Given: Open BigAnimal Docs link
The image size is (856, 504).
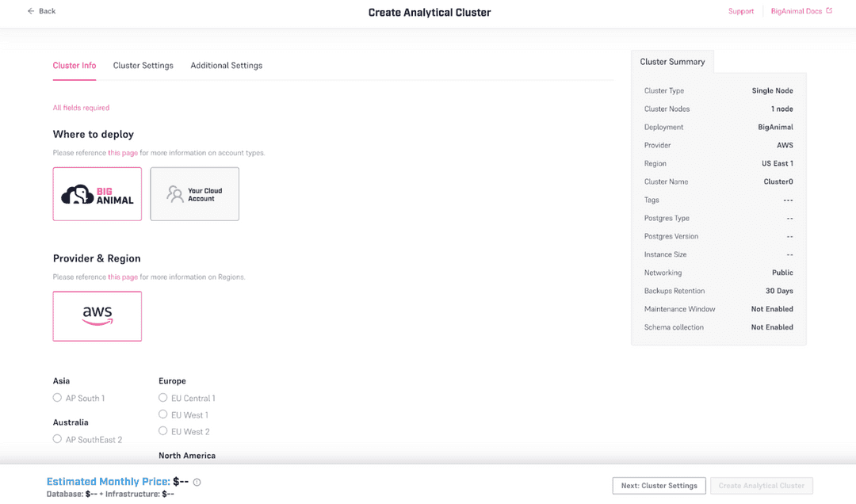Looking at the screenshot, I should pos(797,11).
